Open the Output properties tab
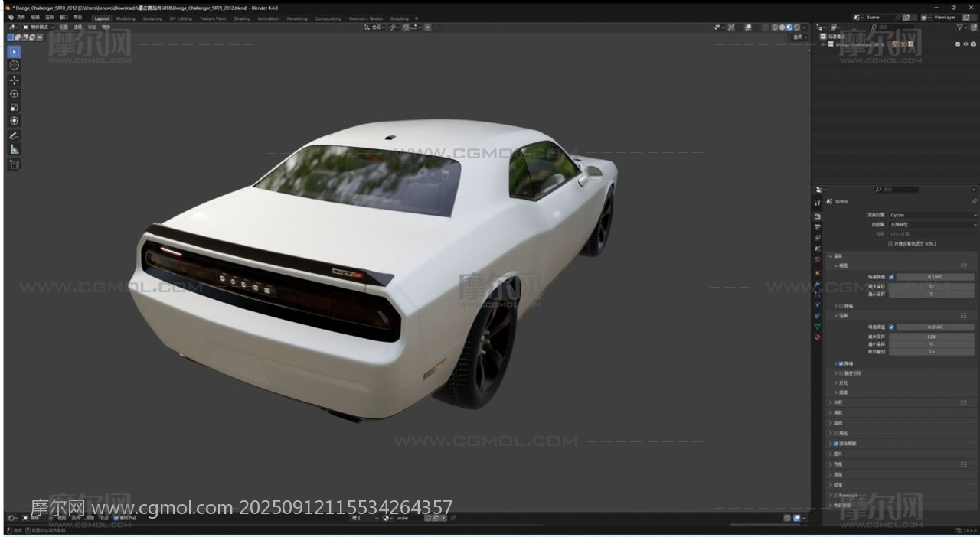The height and width of the screenshot is (537, 980). point(818,227)
